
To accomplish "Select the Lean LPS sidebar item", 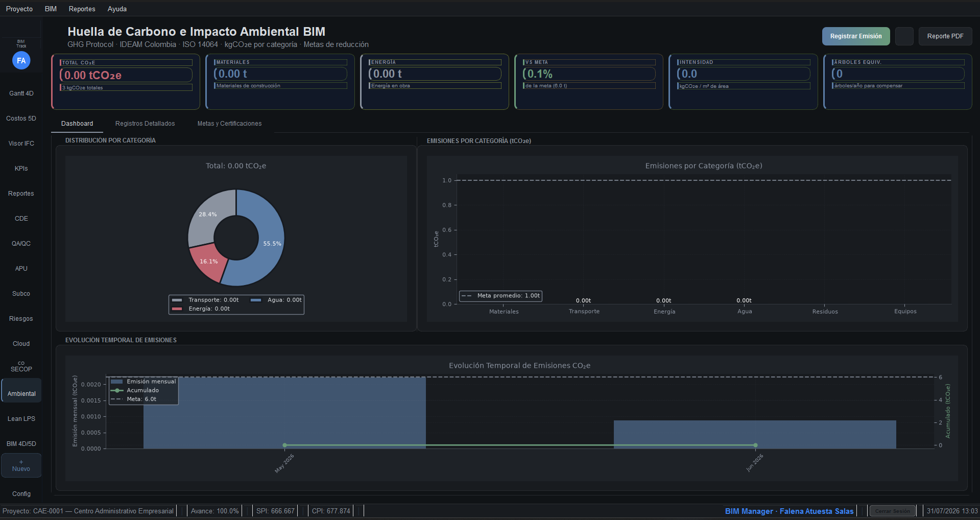I will point(21,419).
